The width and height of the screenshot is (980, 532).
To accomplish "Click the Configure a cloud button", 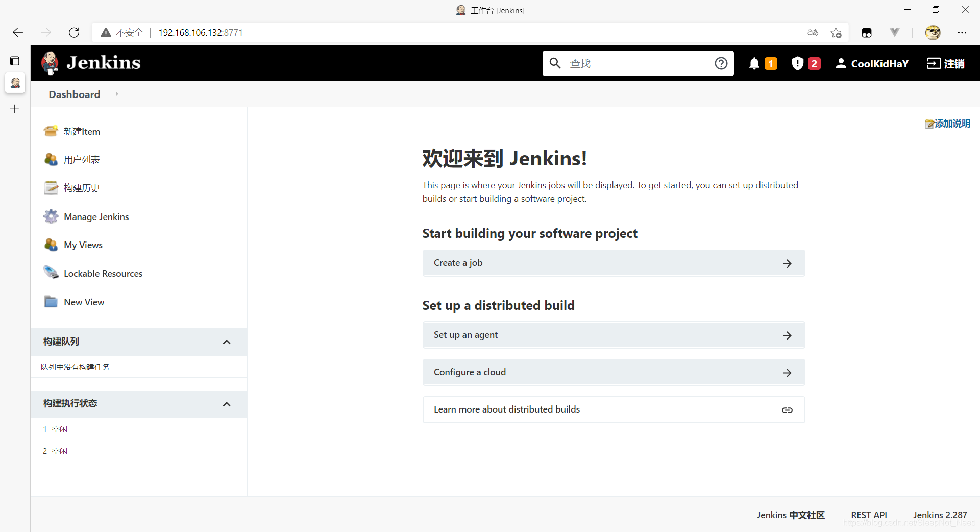I will (x=614, y=372).
